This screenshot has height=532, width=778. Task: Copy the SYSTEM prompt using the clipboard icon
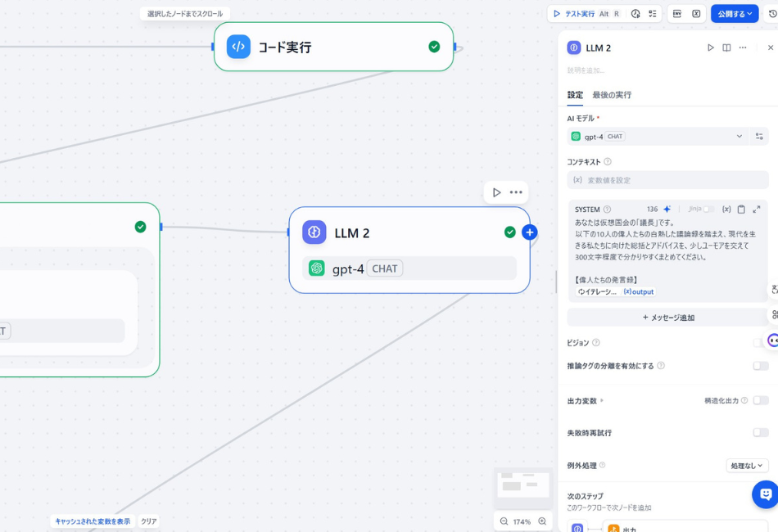(741, 209)
